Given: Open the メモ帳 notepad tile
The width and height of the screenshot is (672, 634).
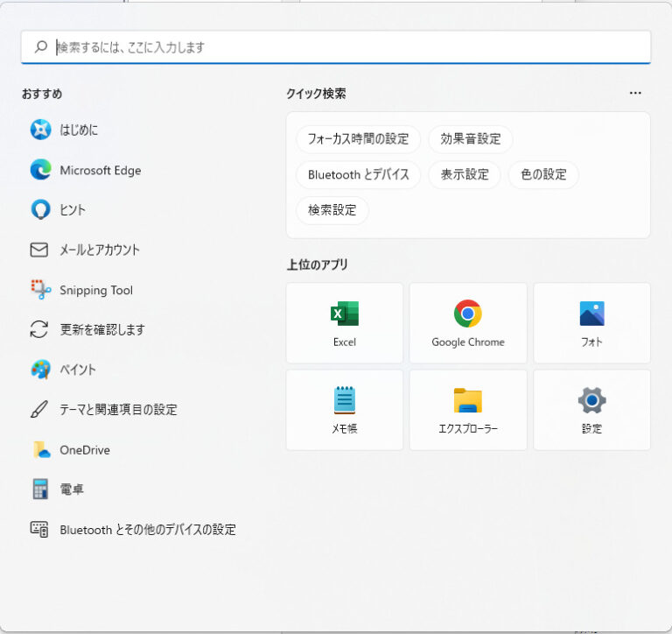Looking at the screenshot, I should [345, 409].
